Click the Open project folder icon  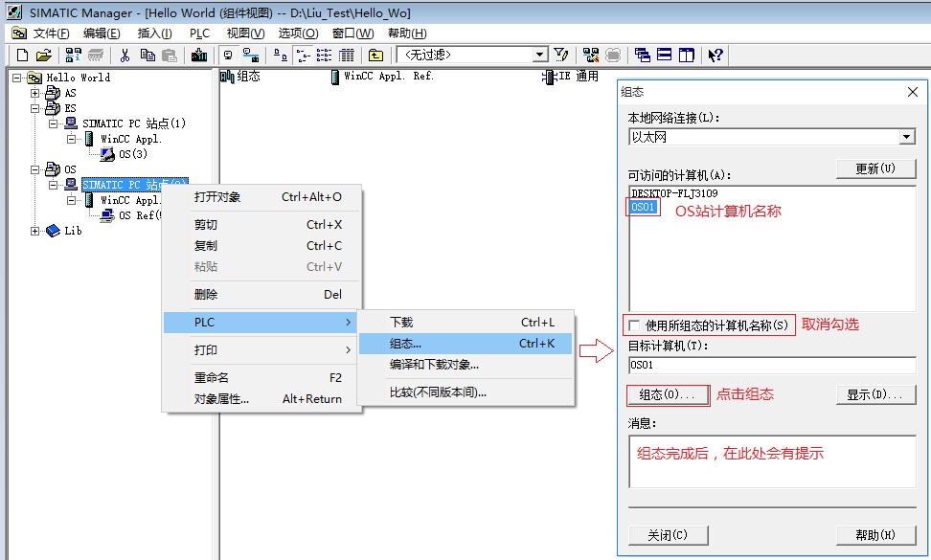tap(43, 56)
